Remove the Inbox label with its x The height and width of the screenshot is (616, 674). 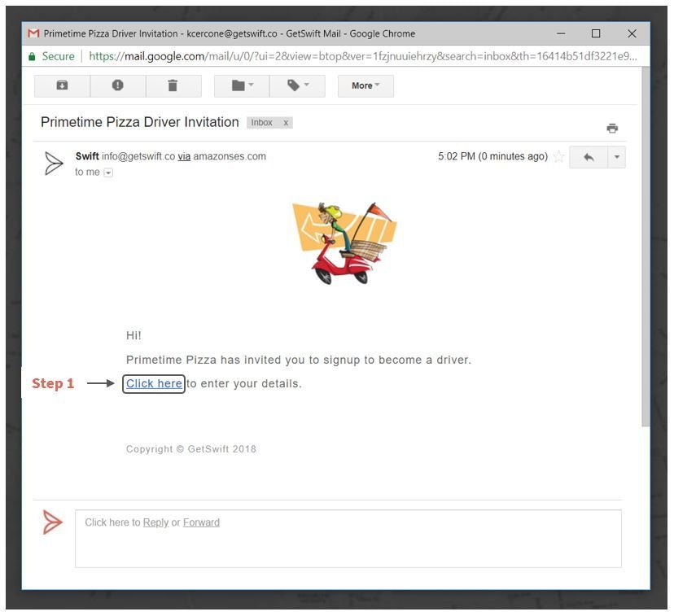click(x=286, y=123)
